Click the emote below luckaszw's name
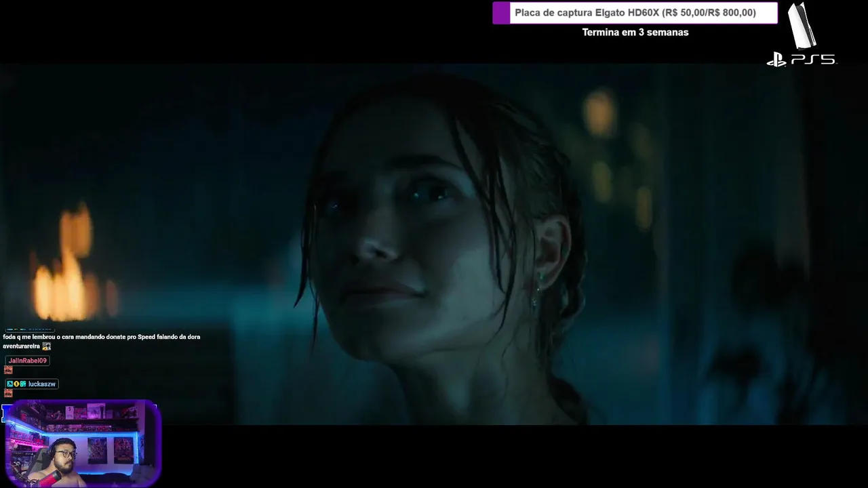868x488 pixels. click(8, 393)
